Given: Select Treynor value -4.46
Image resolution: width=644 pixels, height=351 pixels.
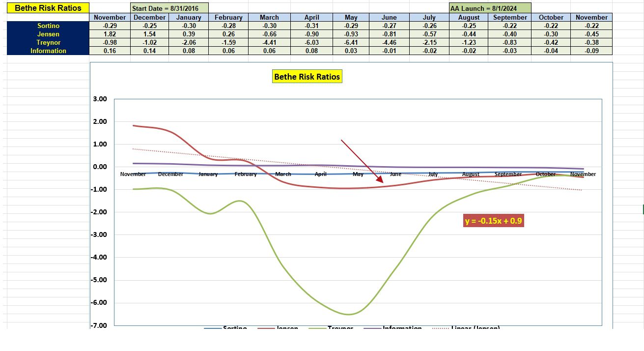Looking at the screenshot, I should click(x=389, y=42).
